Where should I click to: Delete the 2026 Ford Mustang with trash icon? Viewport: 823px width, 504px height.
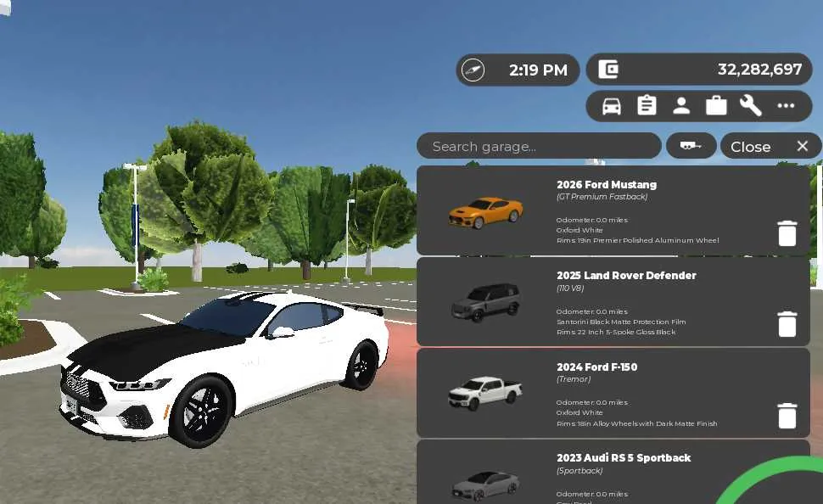pyautogui.click(x=787, y=233)
